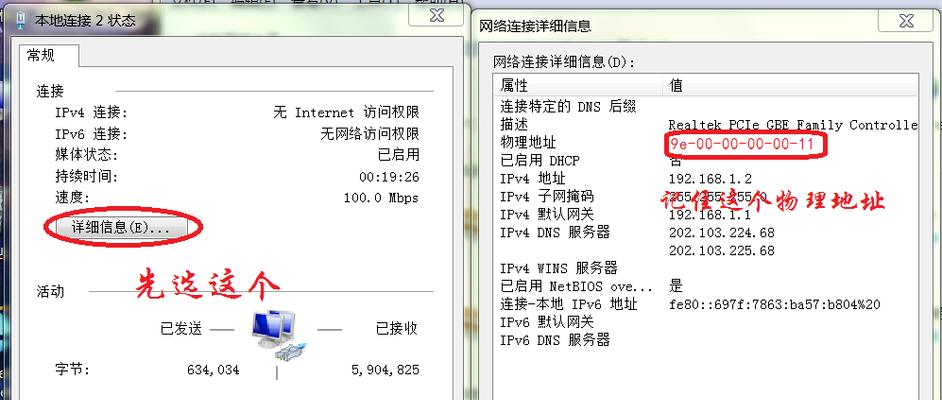The width and height of the screenshot is (942, 400).
Task: Click the IPv4 连接 label in status window
Action: (x=91, y=112)
